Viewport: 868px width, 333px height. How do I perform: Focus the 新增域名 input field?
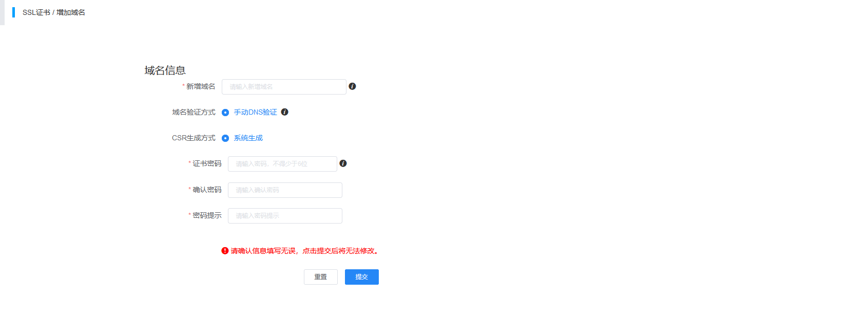(284, 87)
